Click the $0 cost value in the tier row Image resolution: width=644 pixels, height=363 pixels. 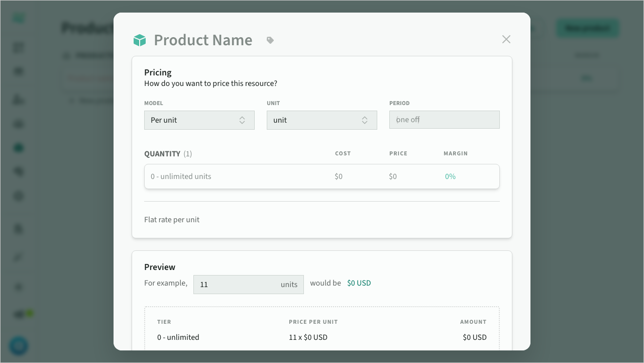pyautogui.click(x=339, y=176)
